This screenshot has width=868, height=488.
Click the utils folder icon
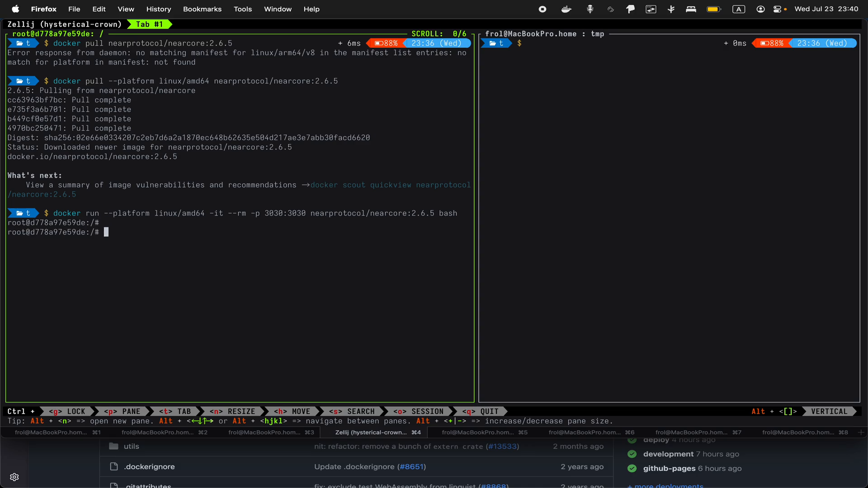click(x=113, y=446)
